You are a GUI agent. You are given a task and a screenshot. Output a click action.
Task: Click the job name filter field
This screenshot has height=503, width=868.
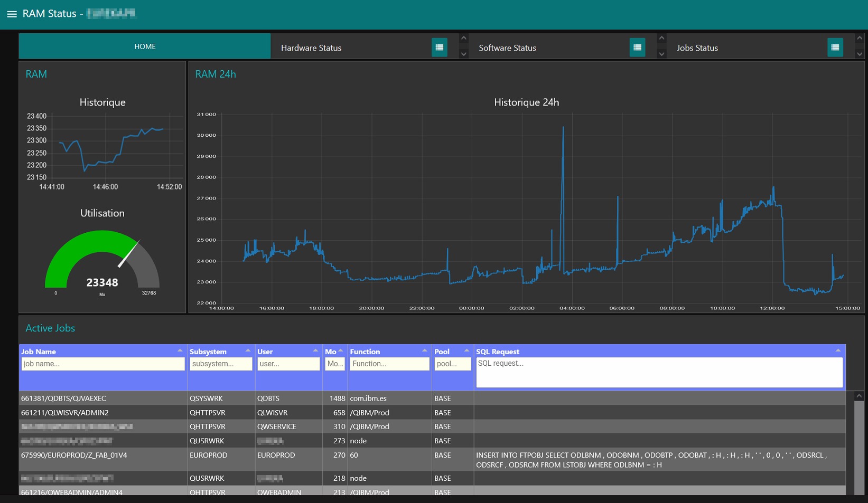click(x=103, y=364)
